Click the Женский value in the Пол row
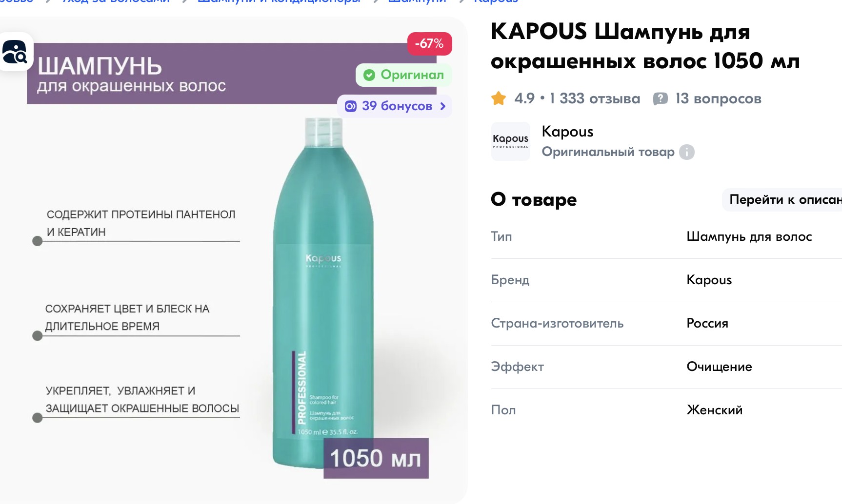The height and width of the screenshot is (504, 842). pos(714,410)
